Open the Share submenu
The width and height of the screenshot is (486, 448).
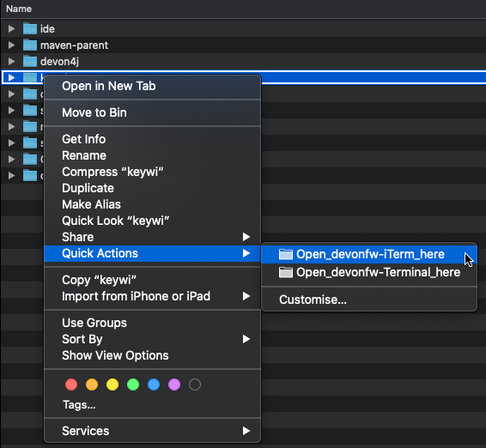[152, 237]
